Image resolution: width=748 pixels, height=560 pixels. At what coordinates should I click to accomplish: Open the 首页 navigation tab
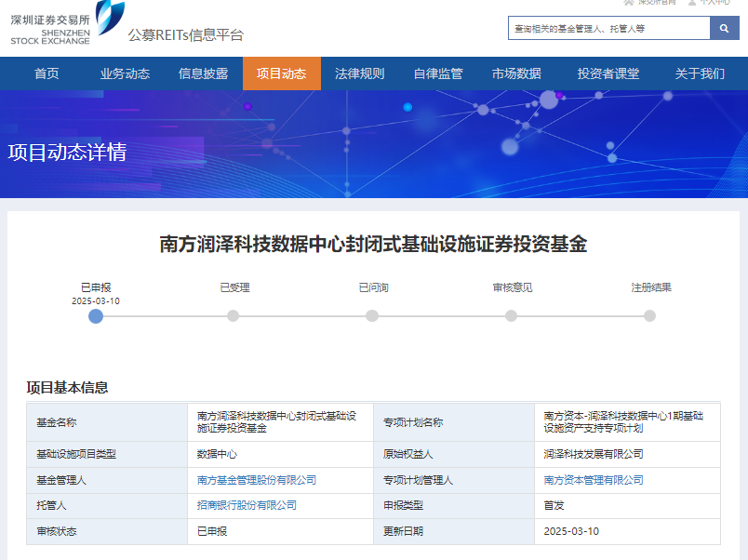tap(47, 74)
